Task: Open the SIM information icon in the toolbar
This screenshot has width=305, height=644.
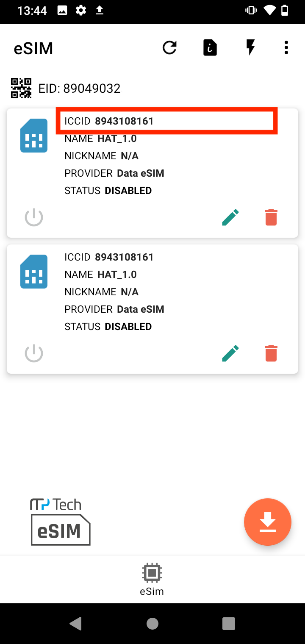Action: tap(210, 47)
